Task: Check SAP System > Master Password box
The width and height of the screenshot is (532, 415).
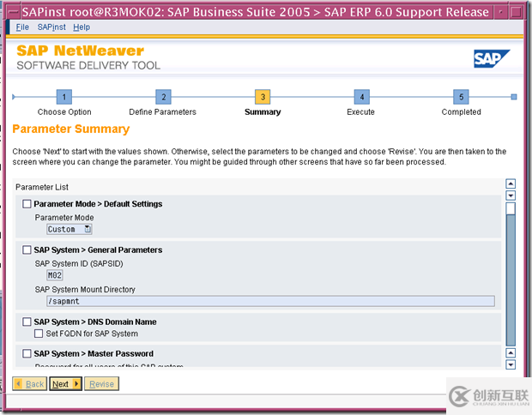Action: pos(27,353)
